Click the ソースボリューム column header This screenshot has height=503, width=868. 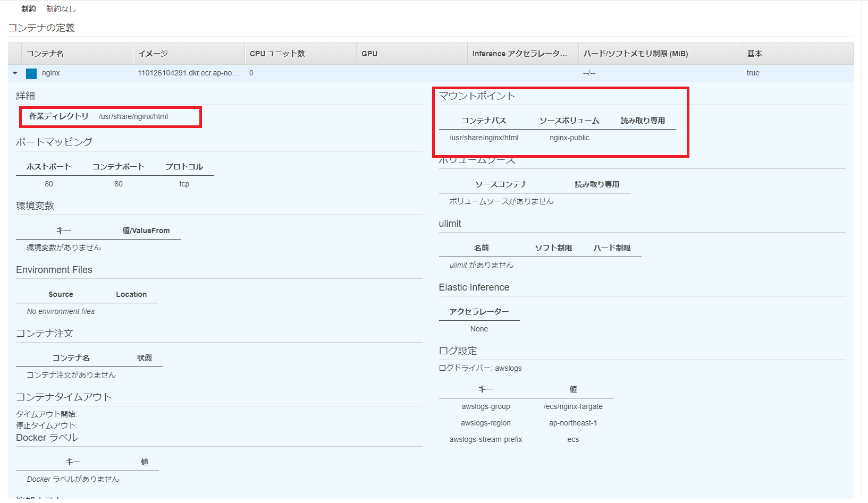pyautogui.click(x=569, y=121)
